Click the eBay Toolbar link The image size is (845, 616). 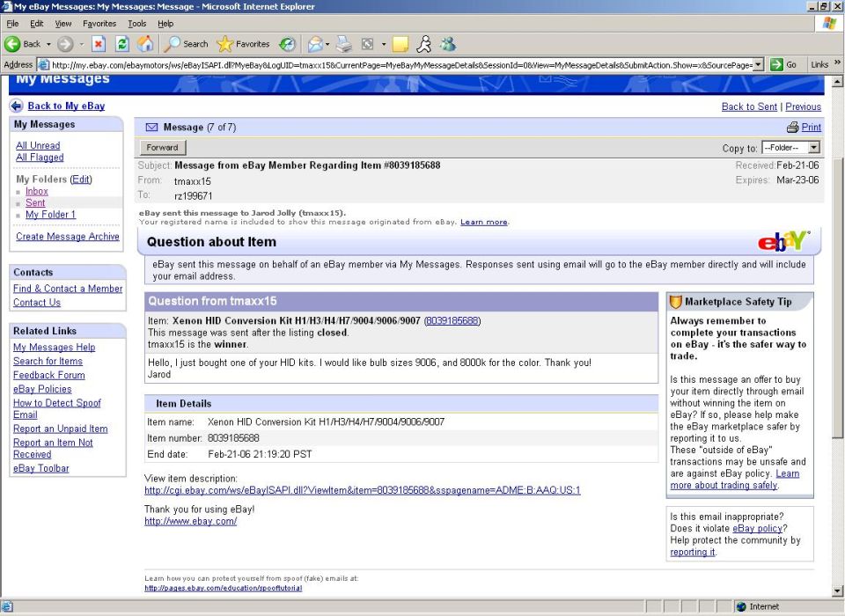point(41,469)
